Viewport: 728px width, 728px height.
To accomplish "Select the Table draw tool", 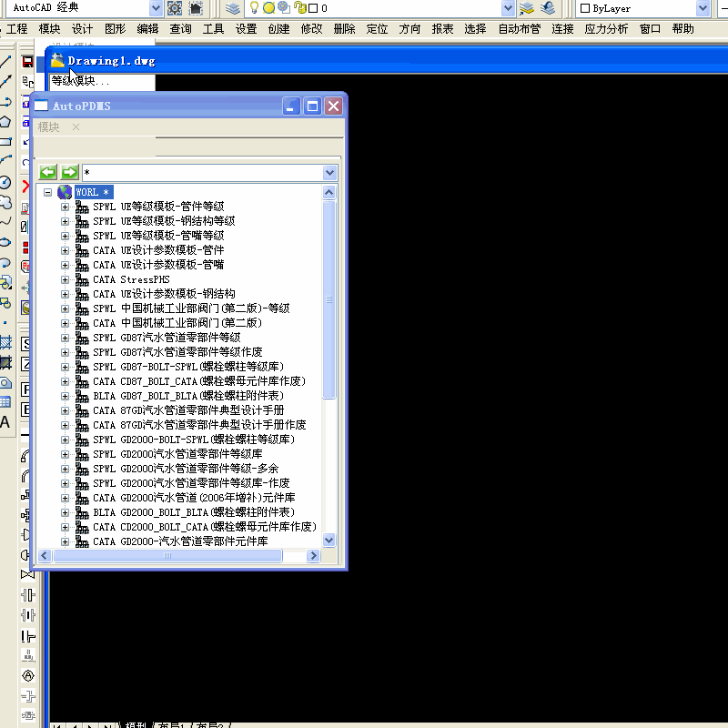I will click(5, 402).
